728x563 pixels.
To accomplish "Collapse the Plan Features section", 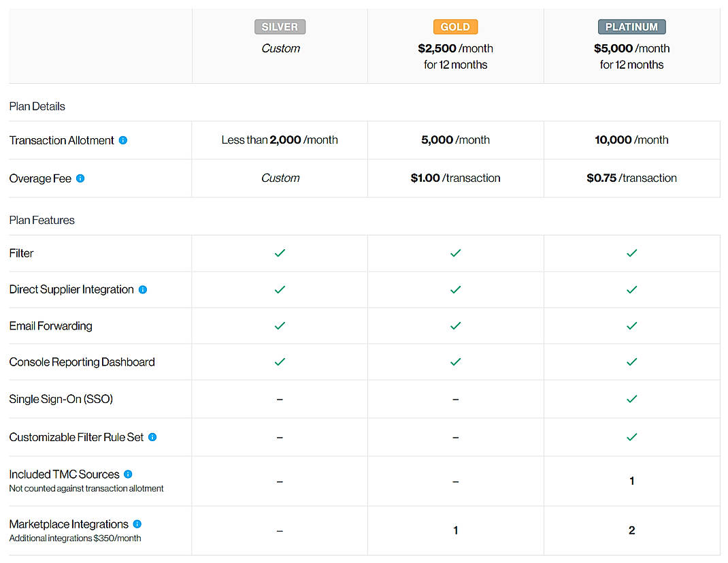I will pyautogui.click(x=42, y=220).
